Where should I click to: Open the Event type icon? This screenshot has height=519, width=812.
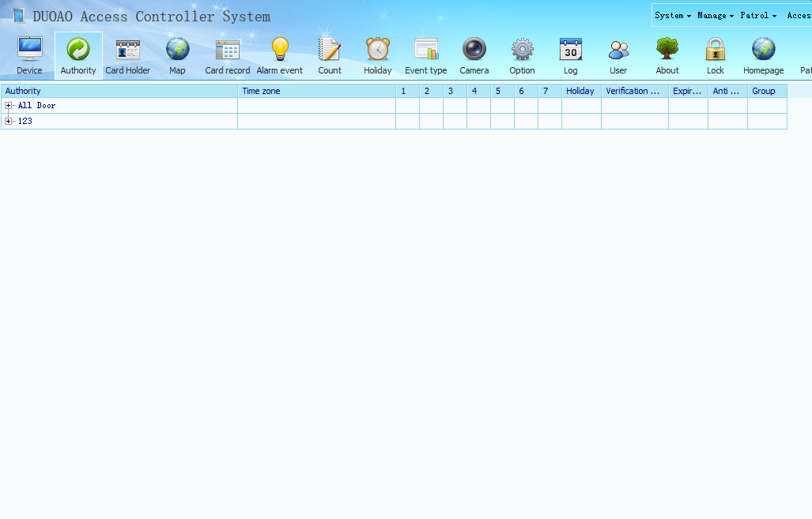pyautogui.click(x=425, y=51)
